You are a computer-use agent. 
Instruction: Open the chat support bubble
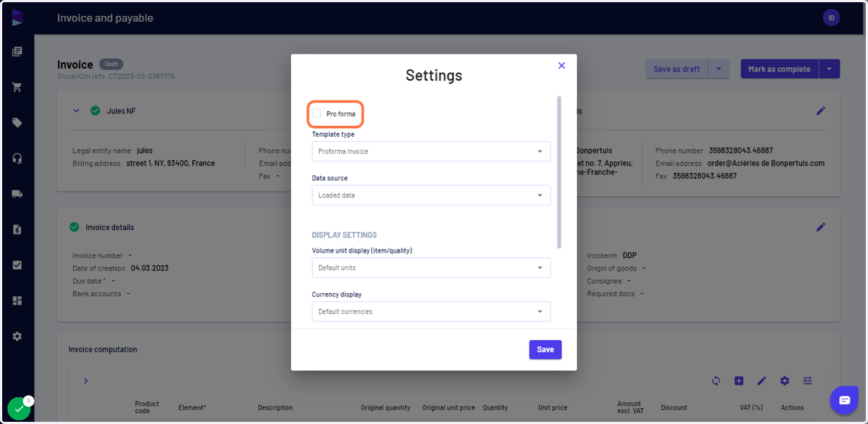844,400
